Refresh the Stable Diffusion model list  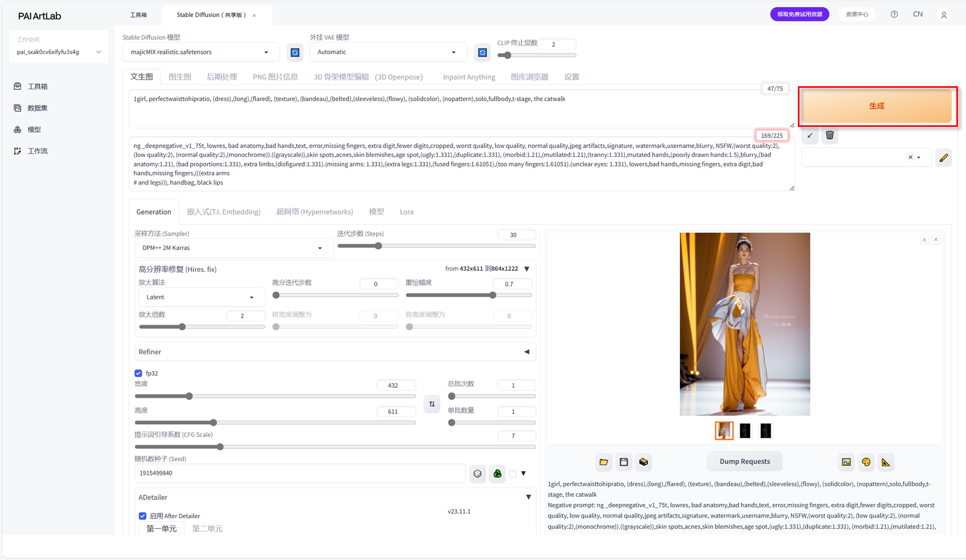coord(295,52)
